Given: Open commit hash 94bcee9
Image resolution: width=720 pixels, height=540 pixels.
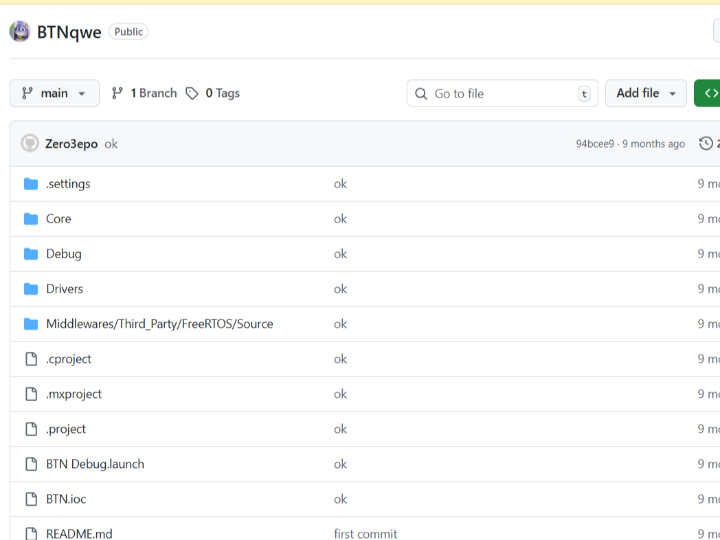Looking at the screenshot, I should (595, 144).
